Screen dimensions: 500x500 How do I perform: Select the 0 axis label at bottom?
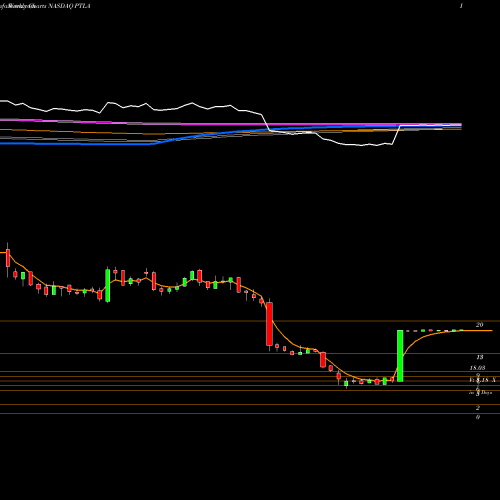[x=478, y=417]
